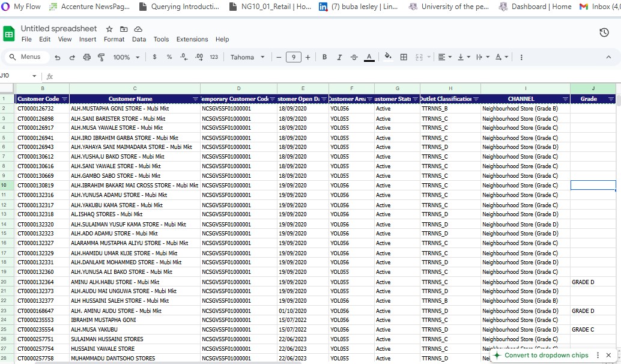Open the Edit menu
This screenshot has width=621, height=364.
coord(45,39)
